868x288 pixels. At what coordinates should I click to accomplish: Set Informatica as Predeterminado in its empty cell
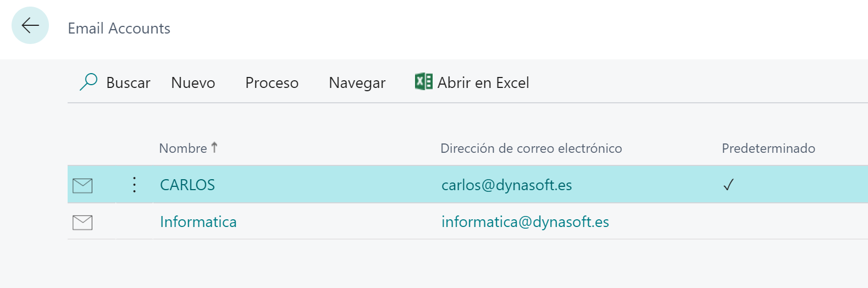(x=792, y=221)
